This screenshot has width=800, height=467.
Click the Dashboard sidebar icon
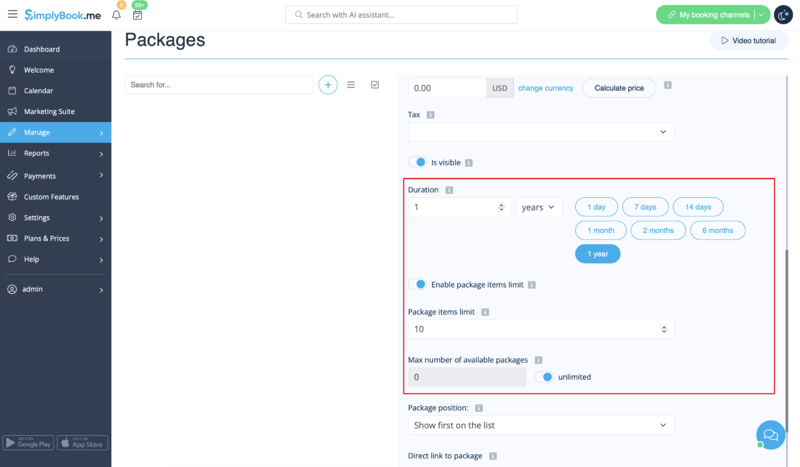coord(12,49)
